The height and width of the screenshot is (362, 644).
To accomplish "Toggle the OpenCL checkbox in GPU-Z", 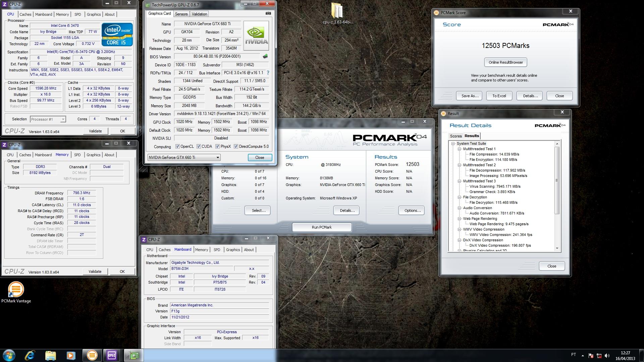I will click(177, 146).
